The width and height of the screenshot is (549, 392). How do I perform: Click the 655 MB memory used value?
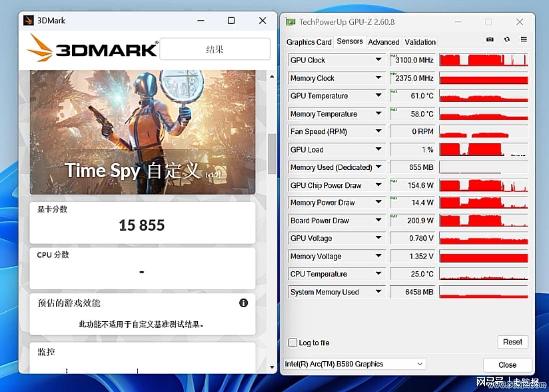pyautogui.click(x=421, y=167)
